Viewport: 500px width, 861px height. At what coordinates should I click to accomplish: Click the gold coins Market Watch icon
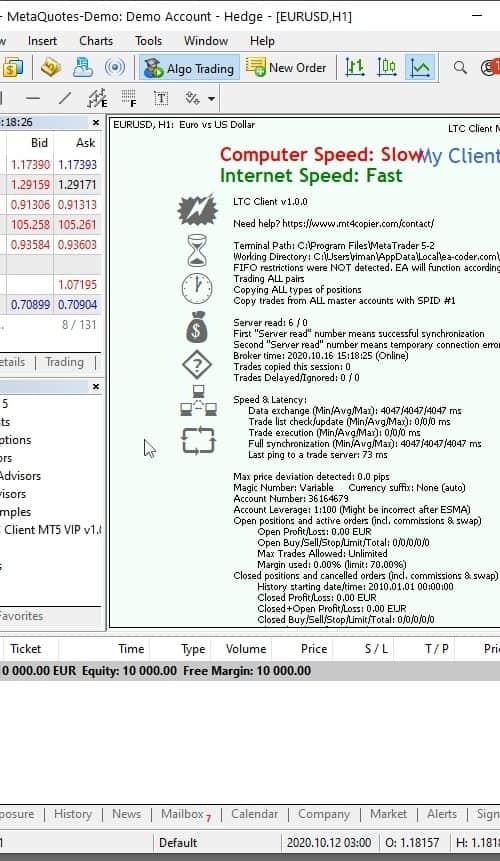point(11,68)
